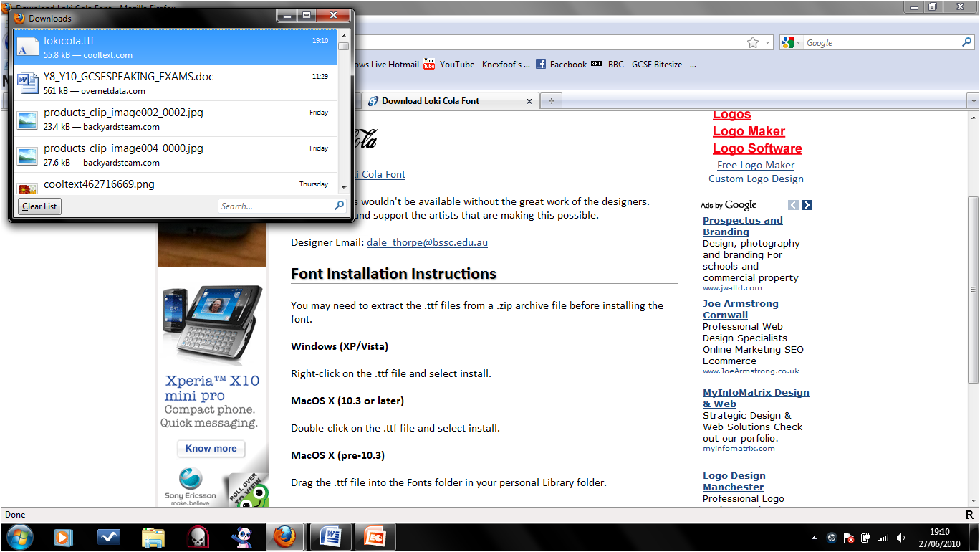Open the Prospectus and Branding ad link
Viewport: 980px width, 552px height.
(743, 226)
